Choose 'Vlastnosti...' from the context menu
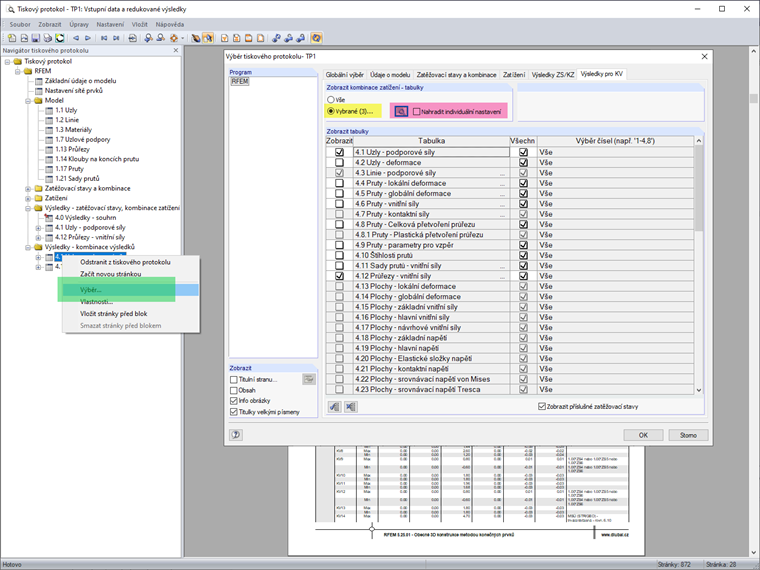Screen dimensions: 760x570 click(96, 301)
